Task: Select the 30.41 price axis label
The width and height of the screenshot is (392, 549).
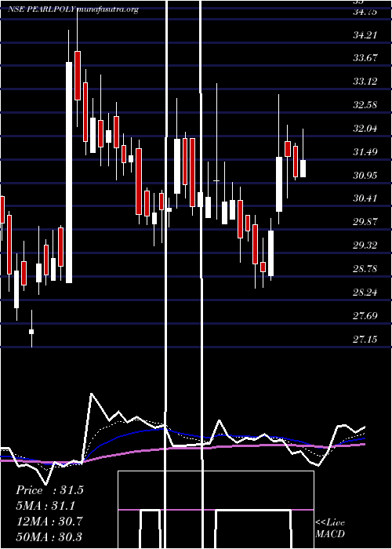Action: coord(365,199)
